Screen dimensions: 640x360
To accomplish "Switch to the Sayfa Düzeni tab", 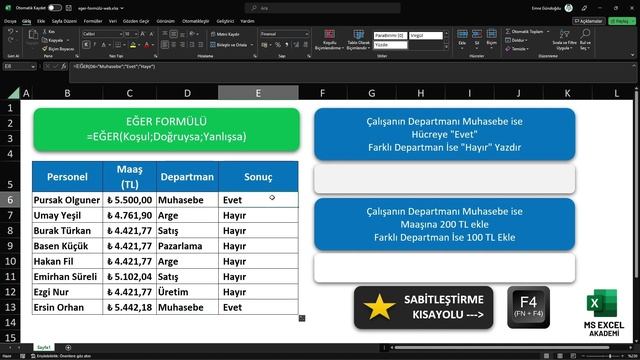I will (64, 21).
